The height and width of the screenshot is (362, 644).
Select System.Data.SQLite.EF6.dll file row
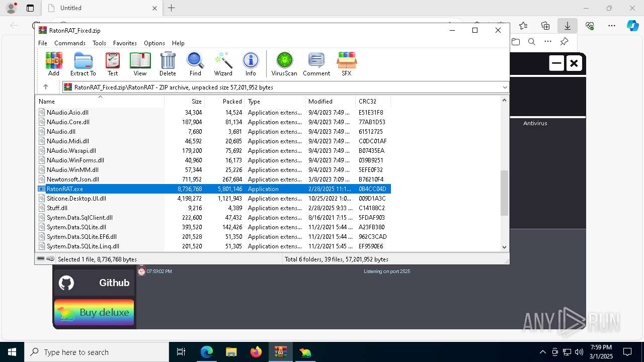click(x=214, y=237)
